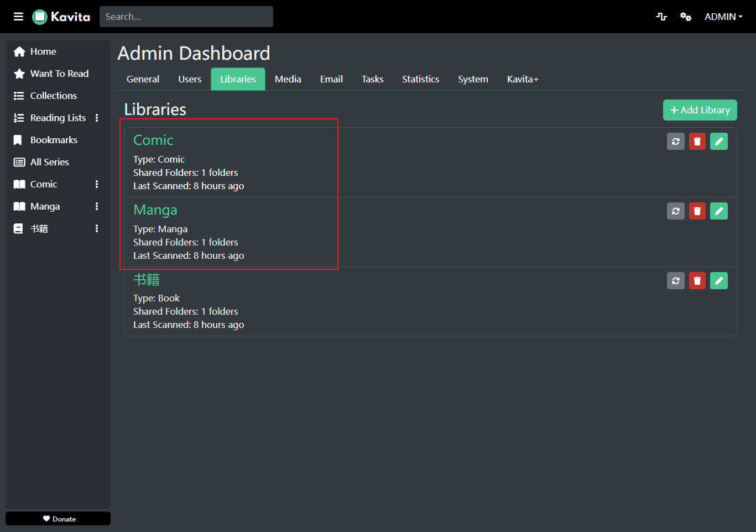The height and width of the screenshot is (532, 756).
Task: Open the Comic library title link
Action: [x=153, y=140]
